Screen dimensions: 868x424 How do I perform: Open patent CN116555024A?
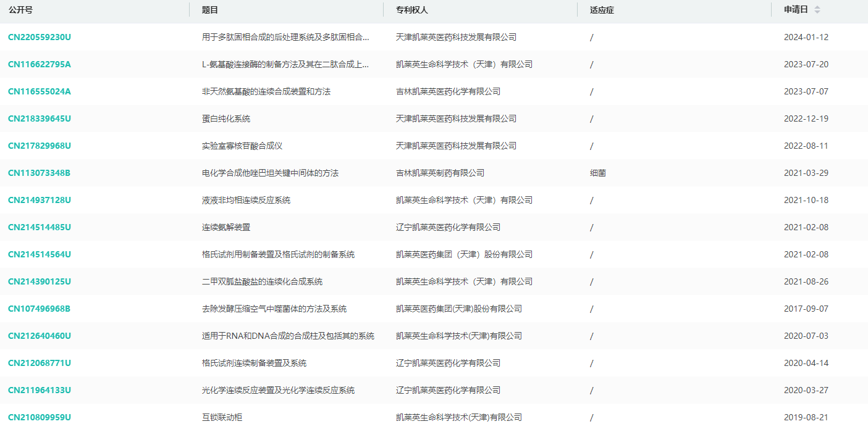[40, 91]
